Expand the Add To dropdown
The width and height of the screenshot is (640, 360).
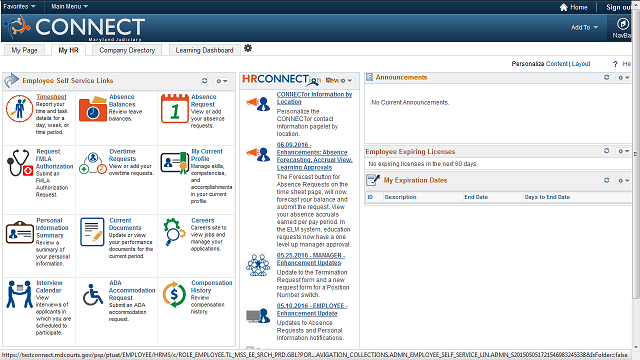point(584,27)
